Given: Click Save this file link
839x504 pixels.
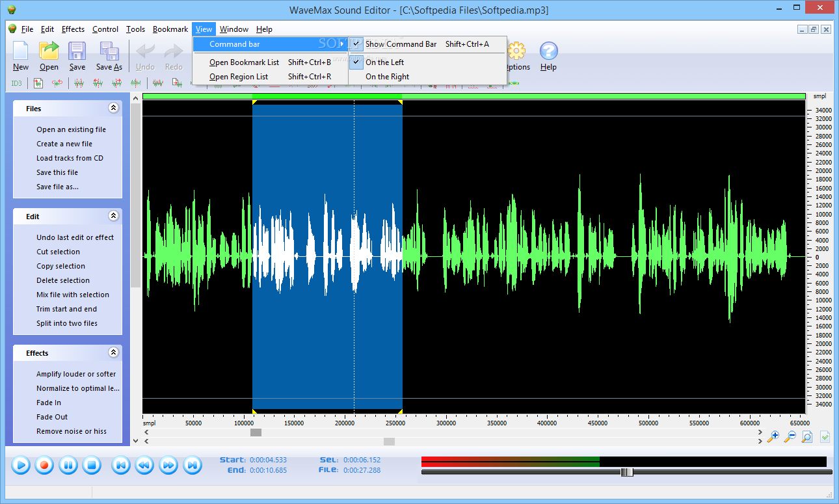Looking at the screenshot, I should pyautogui.click(x=57, y=172).
